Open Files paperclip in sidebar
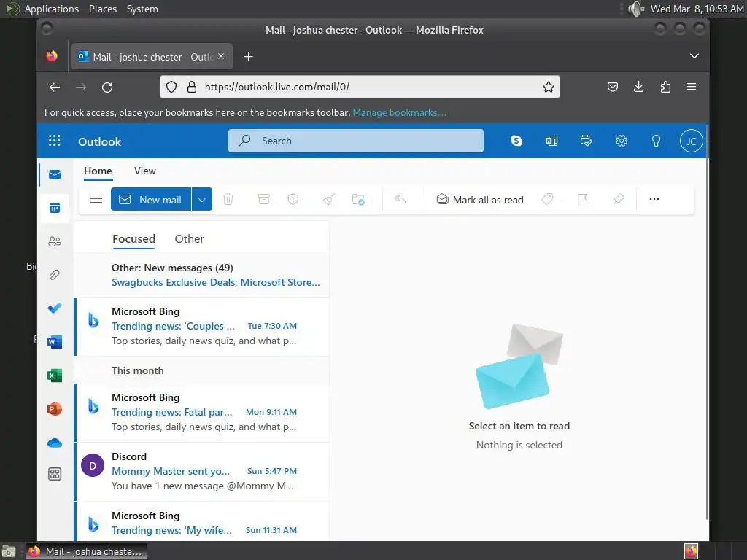 (x=55, y=275)
